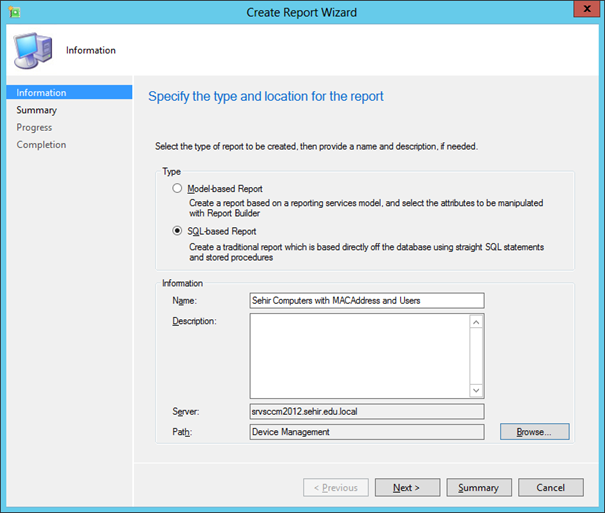The image size is (605, 513).
Task: Close the wizard with the red X
Action: click(x=586, y=9)
